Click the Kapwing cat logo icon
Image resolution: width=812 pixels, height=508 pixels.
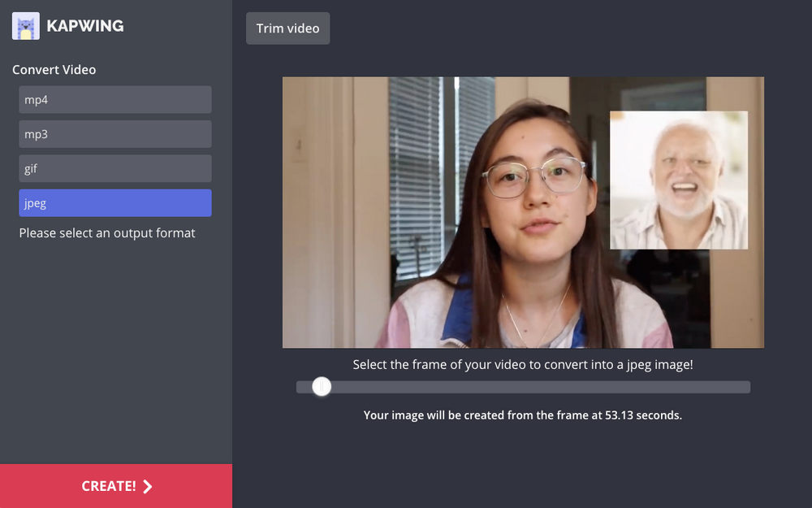26,26
